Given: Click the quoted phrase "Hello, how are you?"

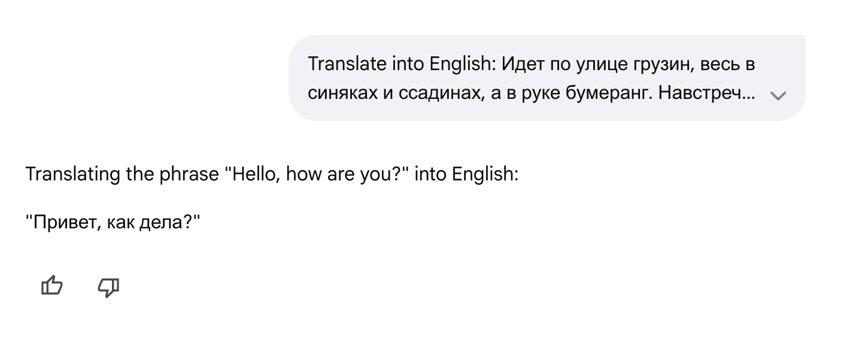Looking at the screenshot, I should pos(315,174).
